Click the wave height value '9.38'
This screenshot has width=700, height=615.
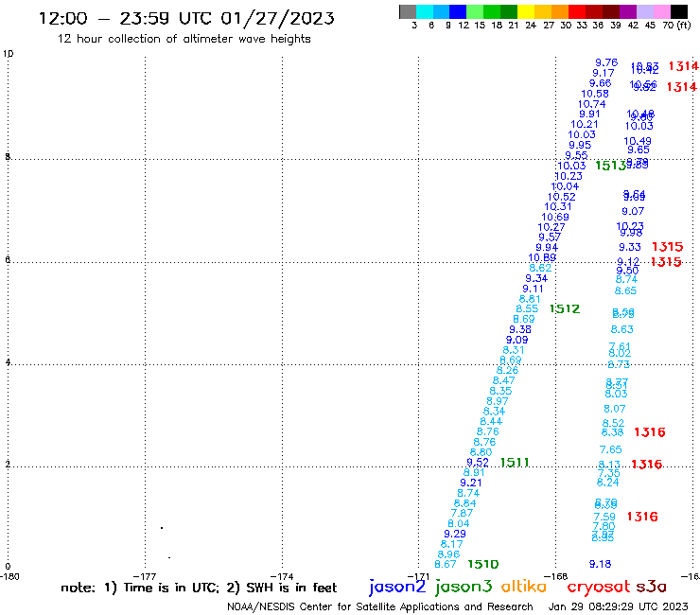click(520, 329)
